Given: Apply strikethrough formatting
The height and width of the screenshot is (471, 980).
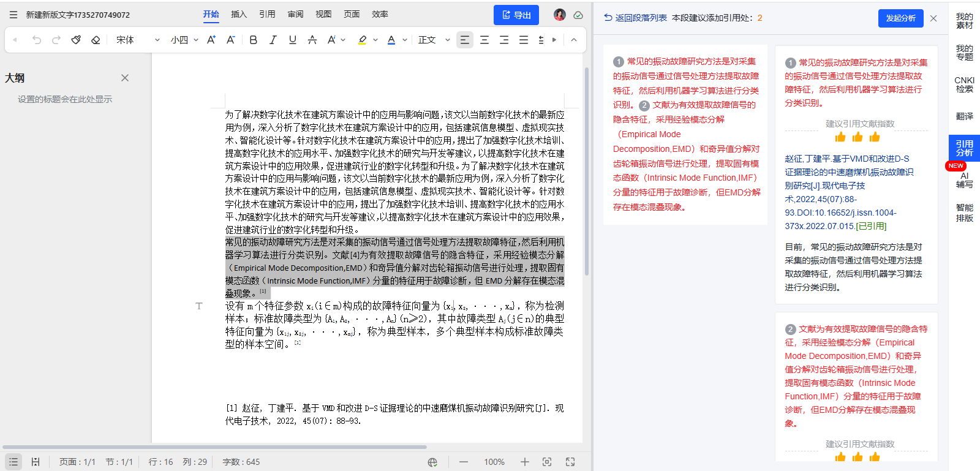Looking at the screenshot, I should pos(312,40).
